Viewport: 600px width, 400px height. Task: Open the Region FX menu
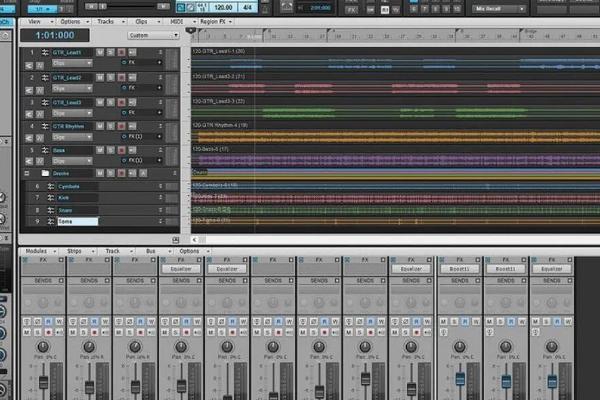216,22
